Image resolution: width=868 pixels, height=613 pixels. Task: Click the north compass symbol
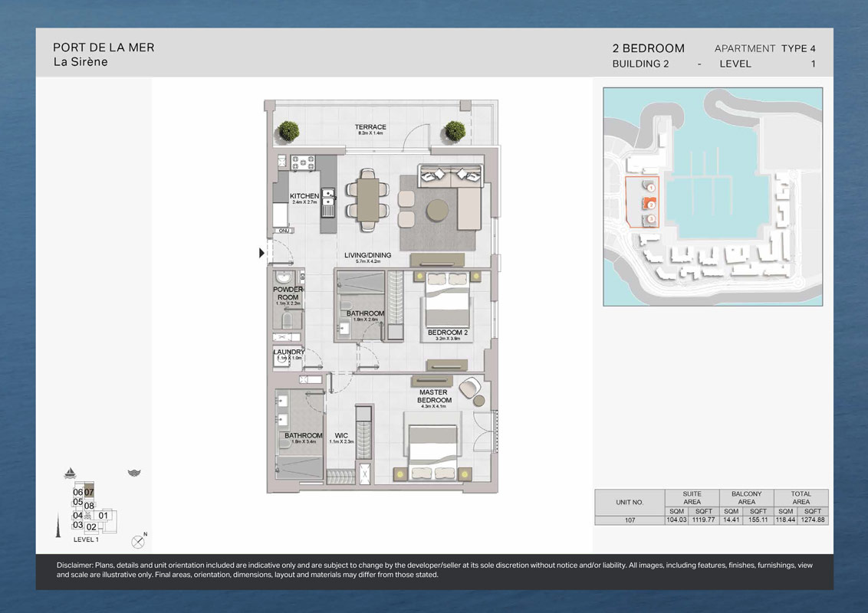pyautogui.click(x=138, y=542)
